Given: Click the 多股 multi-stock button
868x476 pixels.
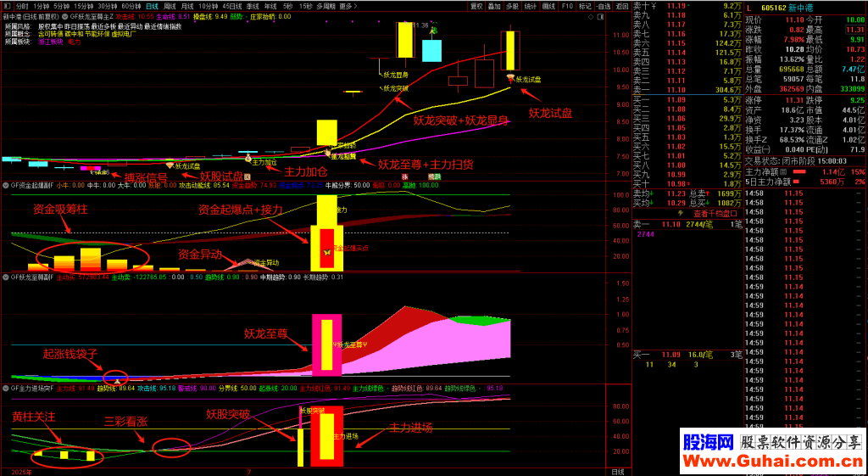Looking at the screenshot, I should (512, 7).
